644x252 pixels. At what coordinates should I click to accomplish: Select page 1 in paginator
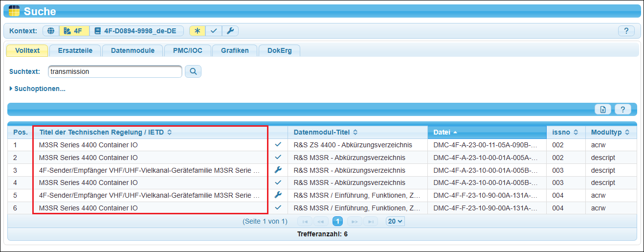(x=337, y=221)
